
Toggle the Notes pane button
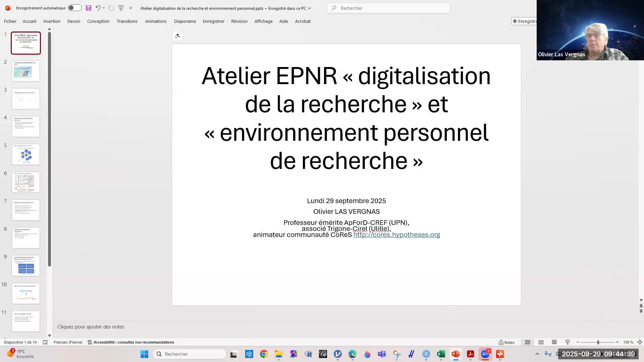[506, 342]
